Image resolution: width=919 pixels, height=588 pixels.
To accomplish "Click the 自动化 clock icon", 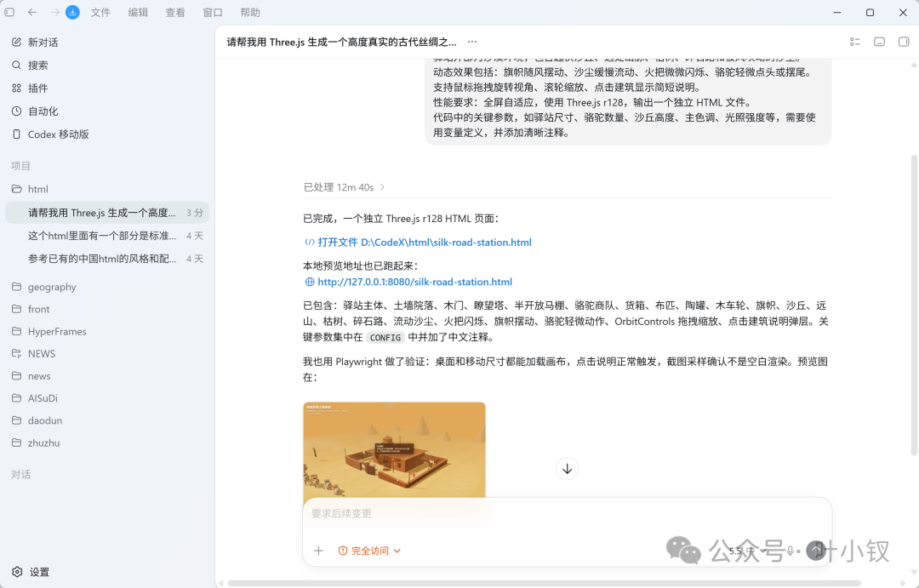I will click(x=16, y=111).
